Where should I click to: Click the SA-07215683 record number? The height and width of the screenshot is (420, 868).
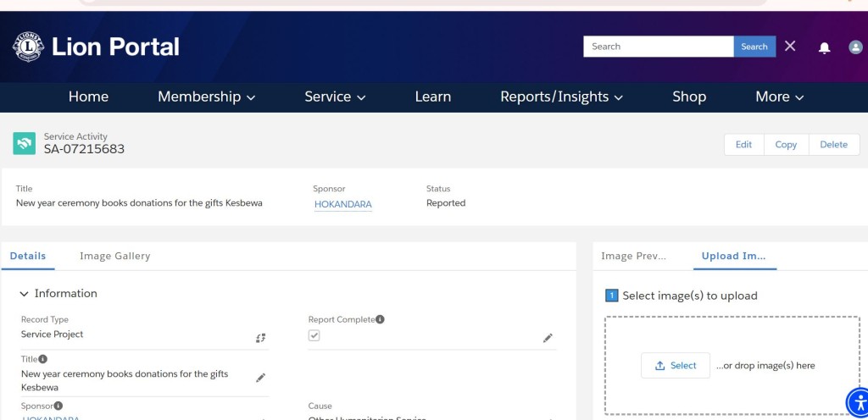(x=84, y=149)
